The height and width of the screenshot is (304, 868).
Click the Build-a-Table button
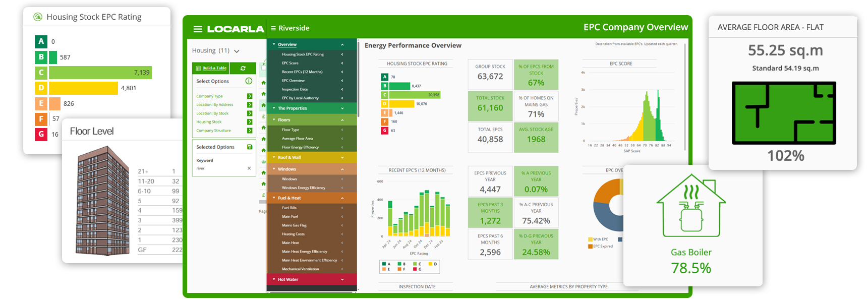click(211, 68)
